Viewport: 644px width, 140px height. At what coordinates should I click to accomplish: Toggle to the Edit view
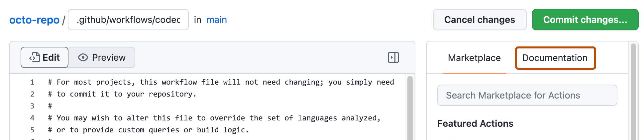[x=45, y=58]
